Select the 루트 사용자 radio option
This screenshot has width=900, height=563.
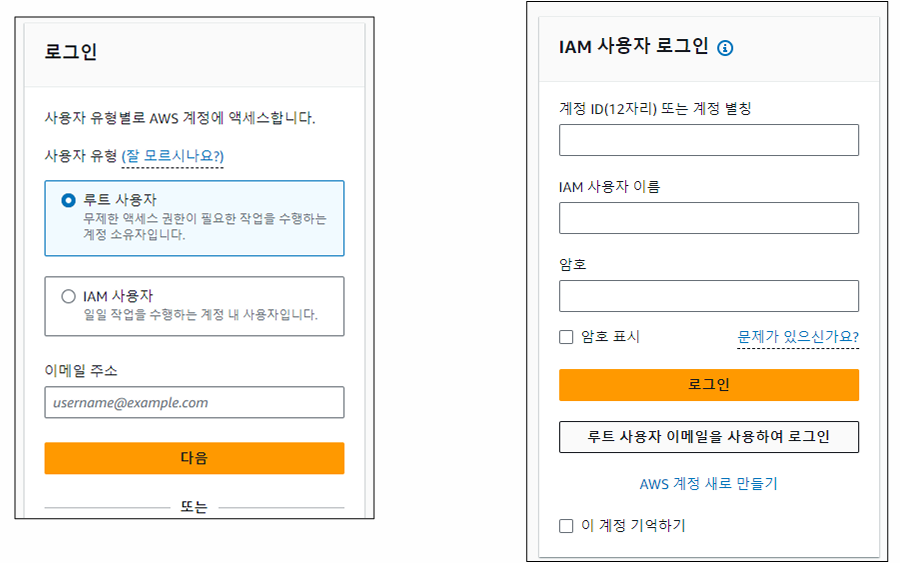[68, 200]
